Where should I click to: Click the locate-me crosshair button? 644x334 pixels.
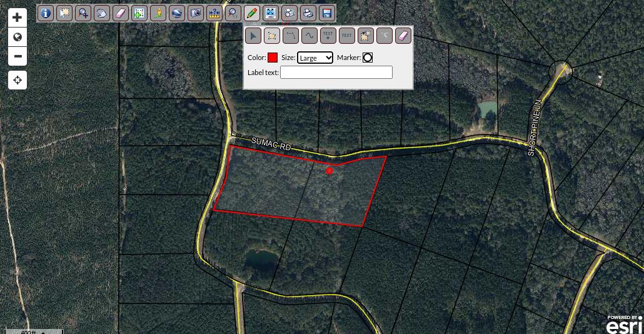(18, 79)
